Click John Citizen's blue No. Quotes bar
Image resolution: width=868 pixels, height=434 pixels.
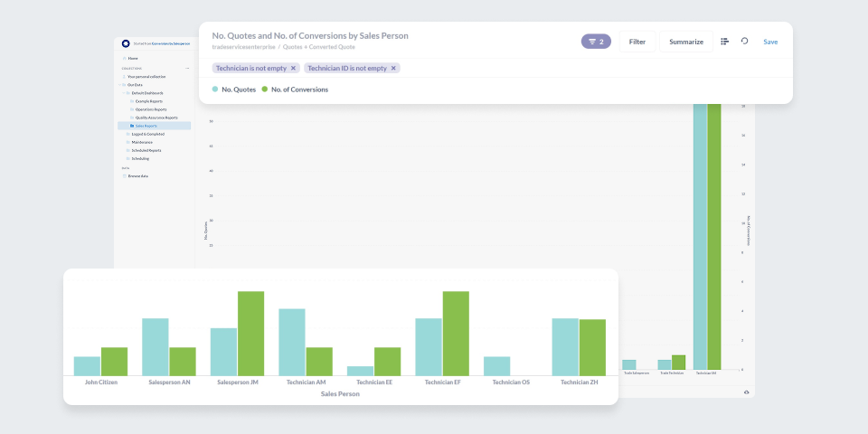coord(87,366)
